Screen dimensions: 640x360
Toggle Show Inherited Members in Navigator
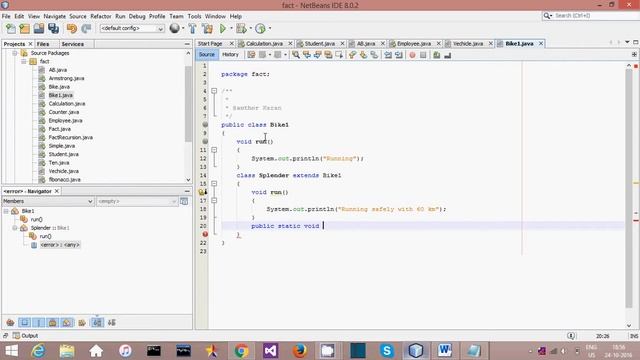(x=11, y=322)
